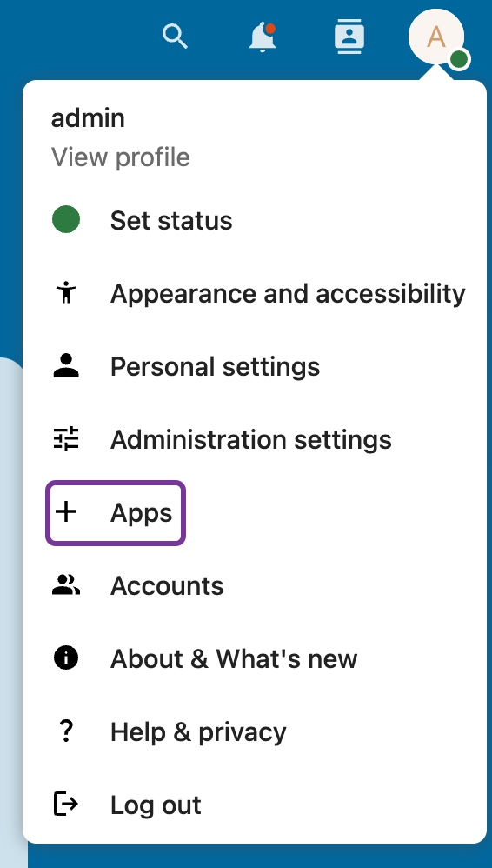Open the notifications bell
The width and height of the screenshot is (492, 868).
tap(263, 37)
